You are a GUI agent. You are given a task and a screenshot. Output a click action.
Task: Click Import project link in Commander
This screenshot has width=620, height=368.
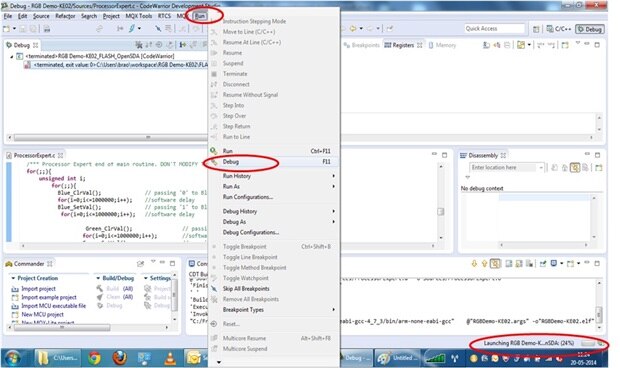tap(38, 289)
